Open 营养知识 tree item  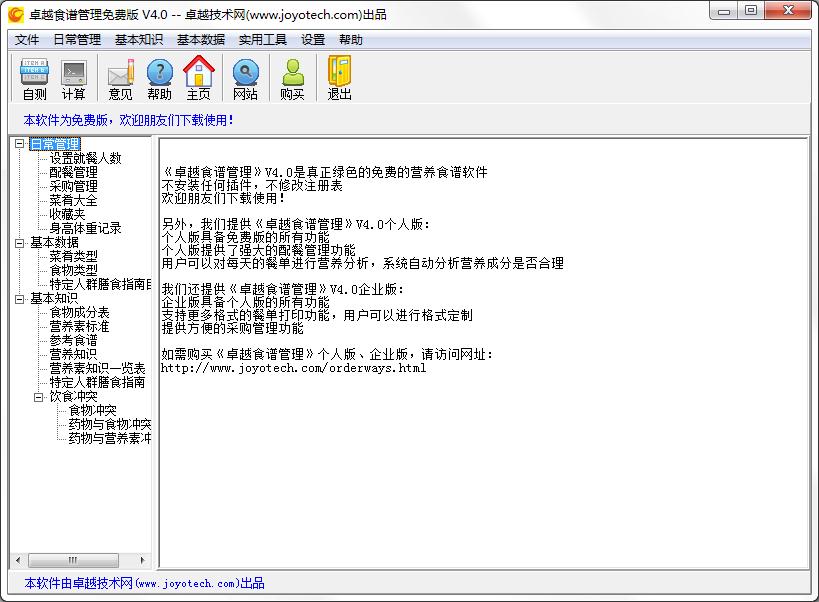tap(73, 355)
